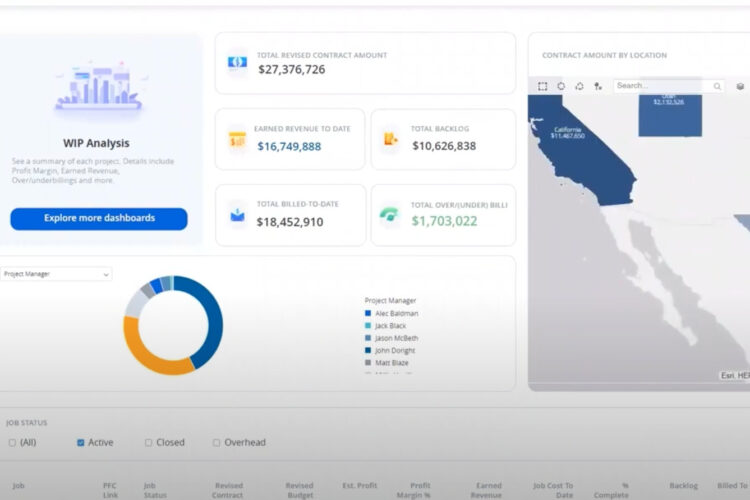Select Jason McBeth in legend

point(397,338)
